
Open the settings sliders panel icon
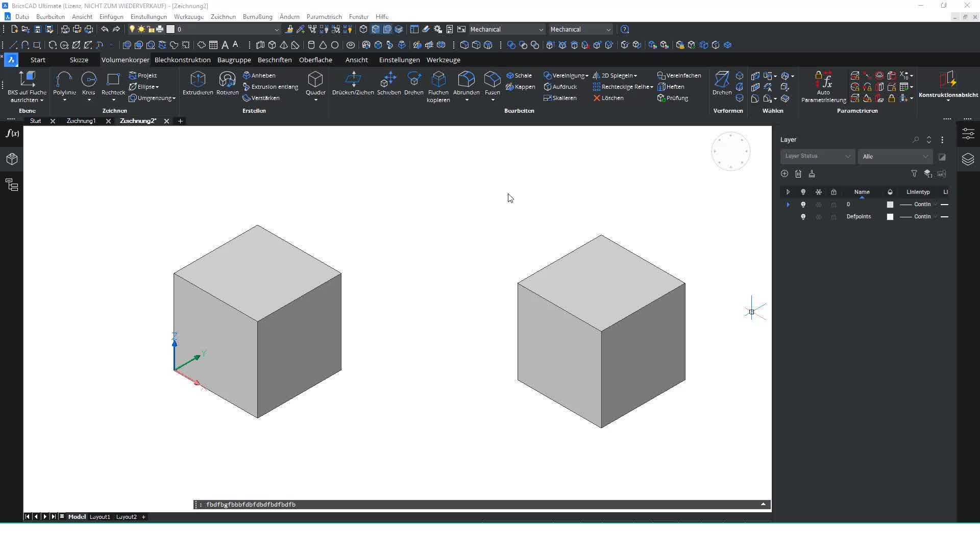[968, 134]
